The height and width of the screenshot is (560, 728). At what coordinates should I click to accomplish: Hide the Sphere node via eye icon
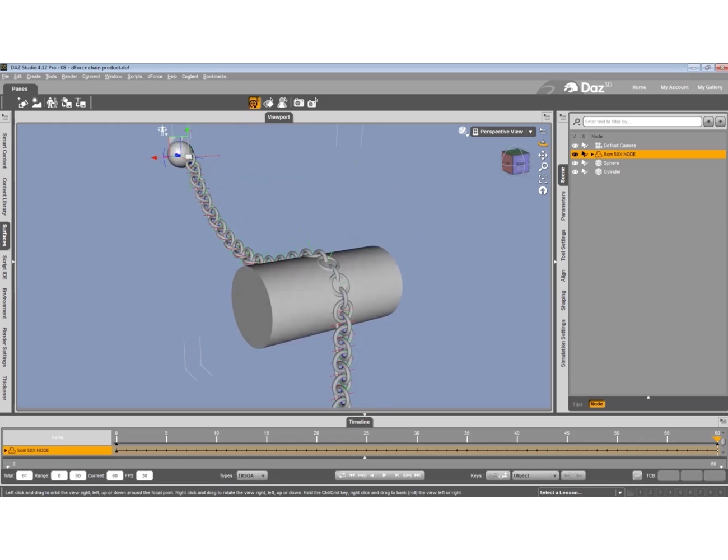pyautogui.click(x=575, y=163)
